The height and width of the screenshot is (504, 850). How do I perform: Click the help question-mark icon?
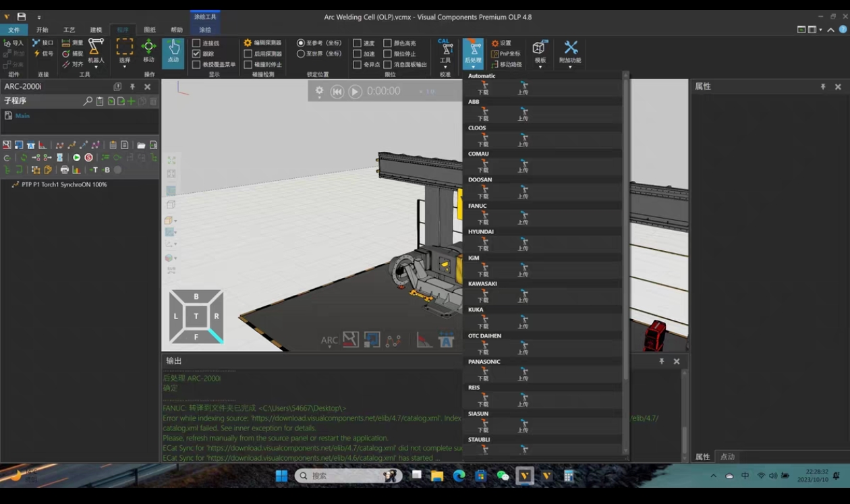point(843,30)
